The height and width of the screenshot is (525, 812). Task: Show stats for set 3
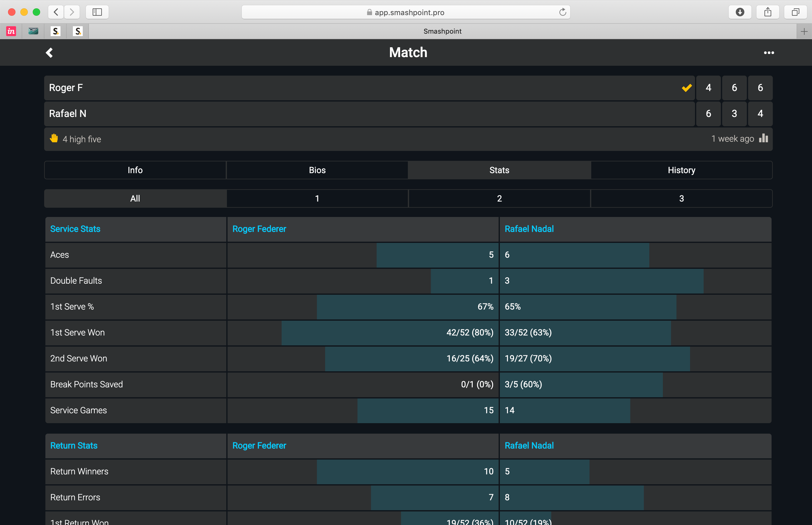(681, 198)
